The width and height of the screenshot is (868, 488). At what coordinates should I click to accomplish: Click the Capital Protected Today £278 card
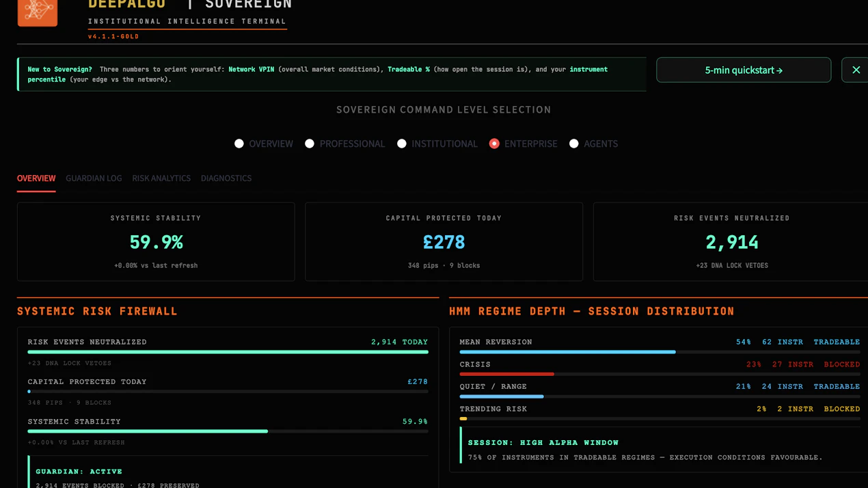point(444,242)
